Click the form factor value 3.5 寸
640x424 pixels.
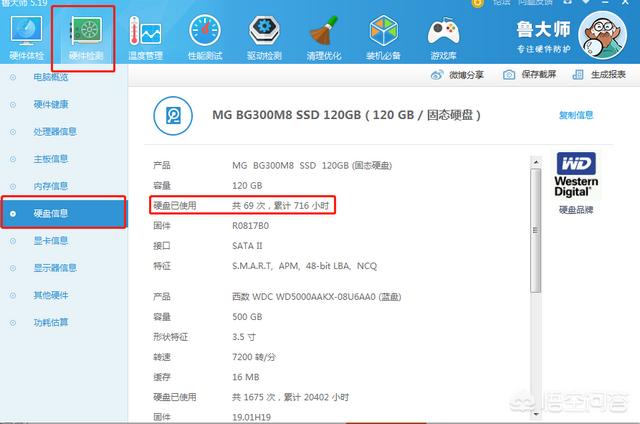click(x=244, y=337)
